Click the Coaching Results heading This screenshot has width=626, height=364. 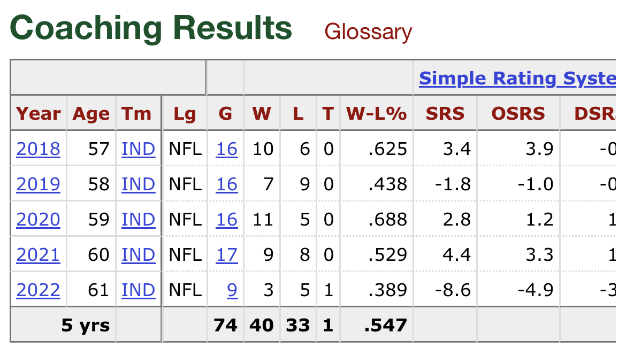pos(151,29)
